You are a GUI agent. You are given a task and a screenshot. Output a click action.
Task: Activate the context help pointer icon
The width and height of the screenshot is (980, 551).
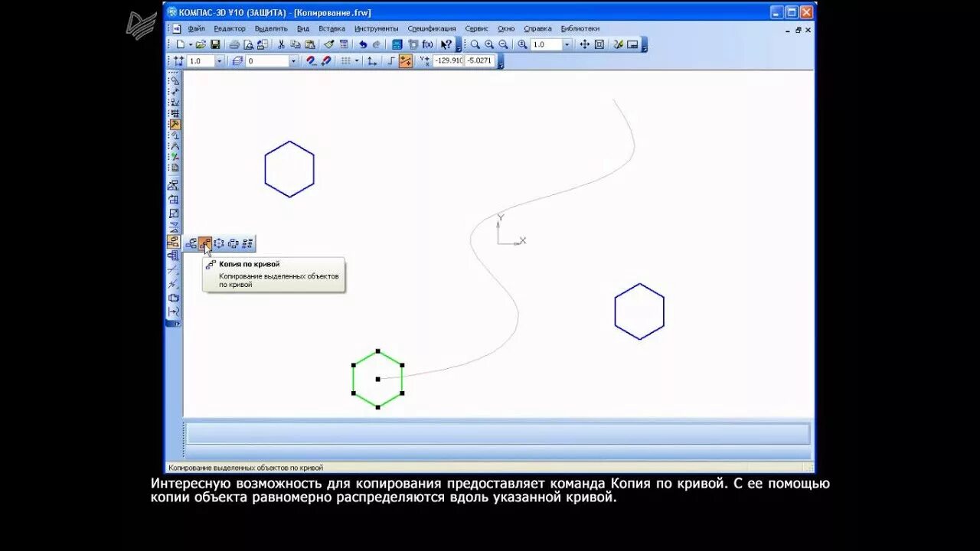(x=446, y=44)
